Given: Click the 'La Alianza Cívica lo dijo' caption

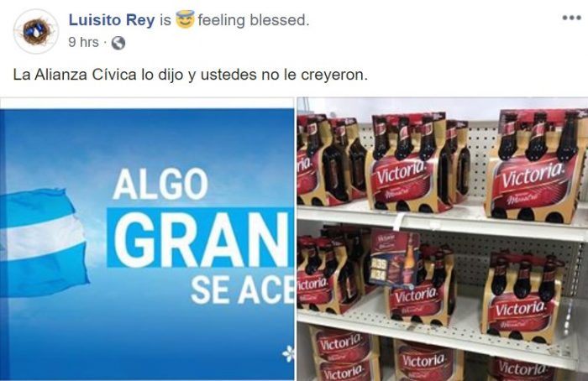Looking at the screenshot, I should [191, 75].
